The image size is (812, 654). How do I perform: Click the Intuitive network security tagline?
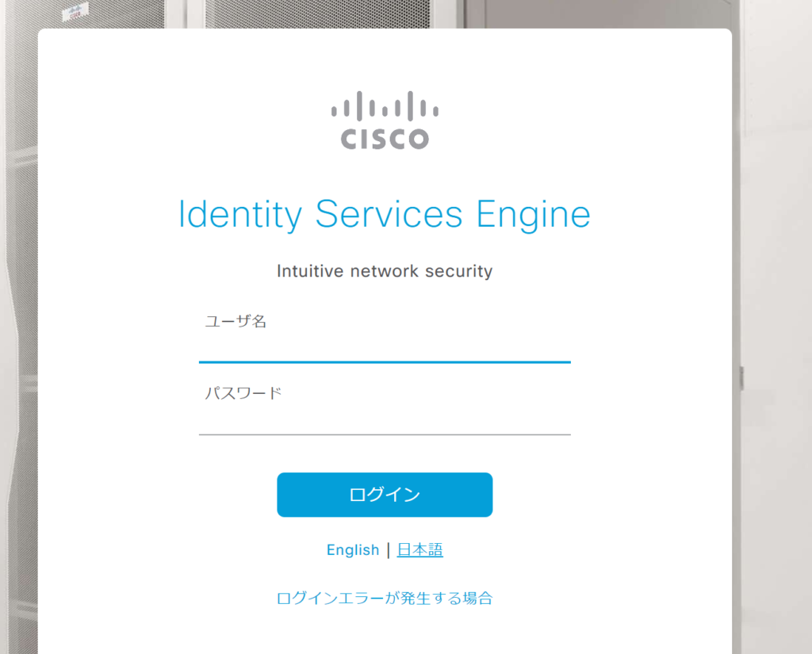point(385,271)
